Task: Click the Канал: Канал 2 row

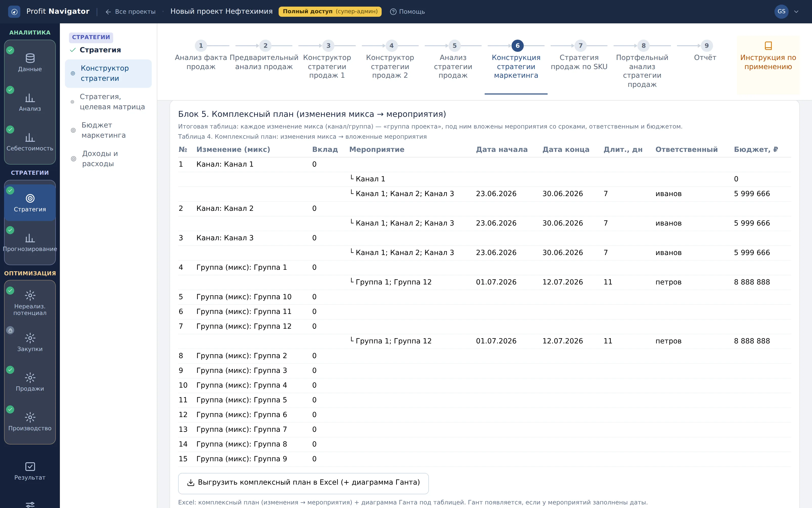Action: 484,209
